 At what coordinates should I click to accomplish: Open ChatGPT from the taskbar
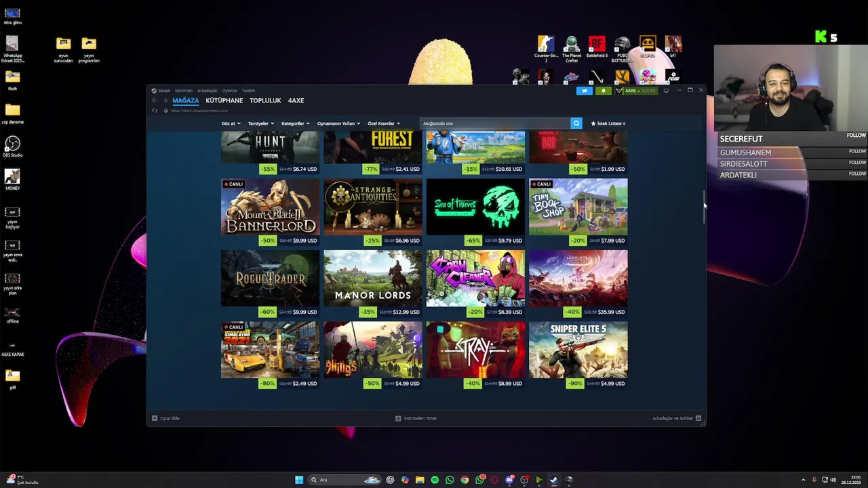[x=390, y=480]
